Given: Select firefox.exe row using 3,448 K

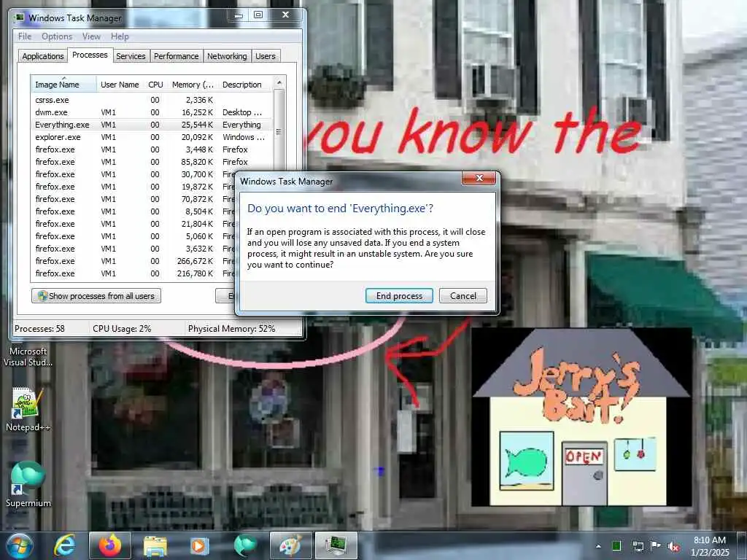Looking at the screenshot, I should pos(152,149).
